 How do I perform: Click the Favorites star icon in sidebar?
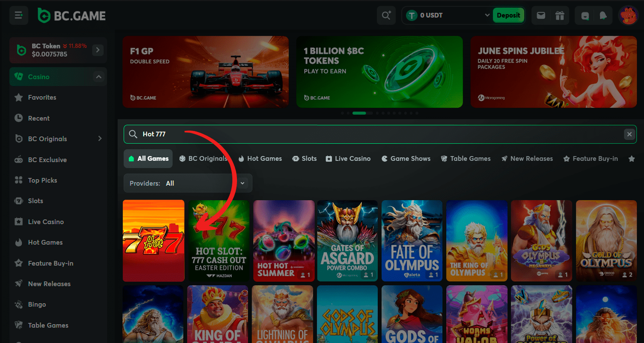(18, 98)
